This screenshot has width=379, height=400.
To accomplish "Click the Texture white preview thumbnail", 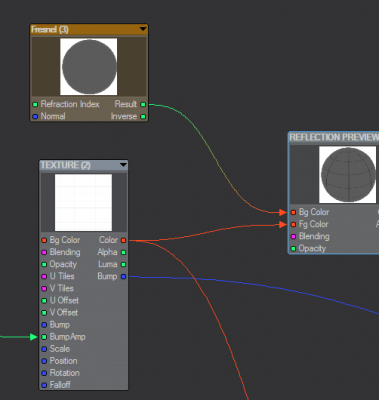I will [83, 202].
